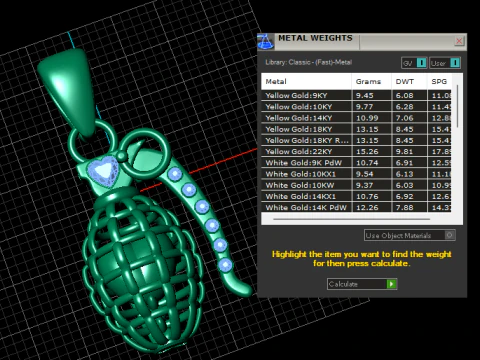480x360 pixels.
Task: Click the Calculate button
Action: (x=362, y=284)
